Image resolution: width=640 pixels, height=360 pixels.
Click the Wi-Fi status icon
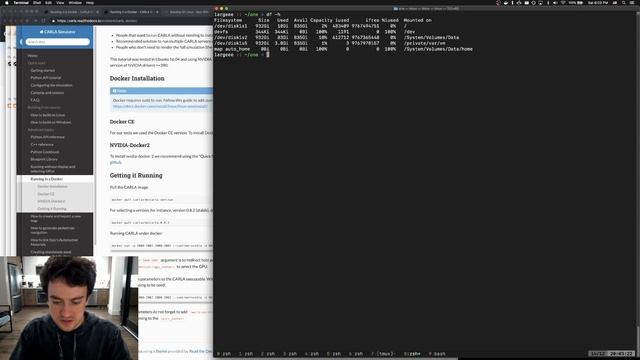[x=563, y=2]
